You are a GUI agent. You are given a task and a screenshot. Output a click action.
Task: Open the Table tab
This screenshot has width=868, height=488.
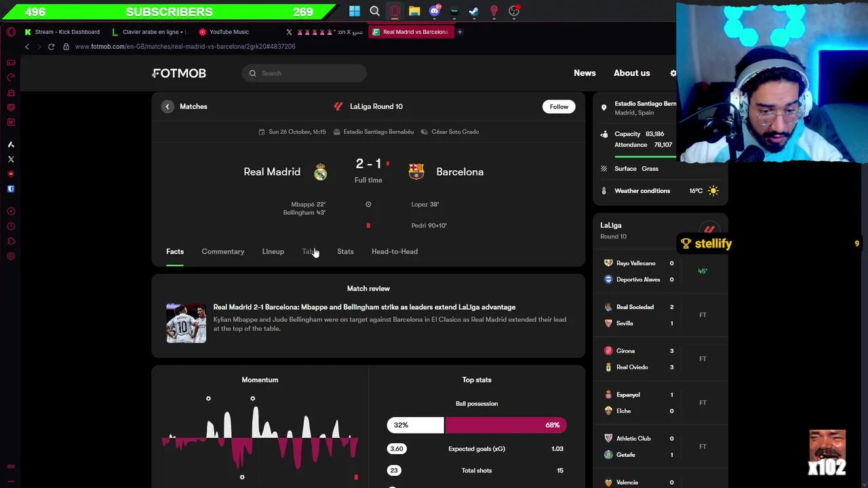point(310,251)
